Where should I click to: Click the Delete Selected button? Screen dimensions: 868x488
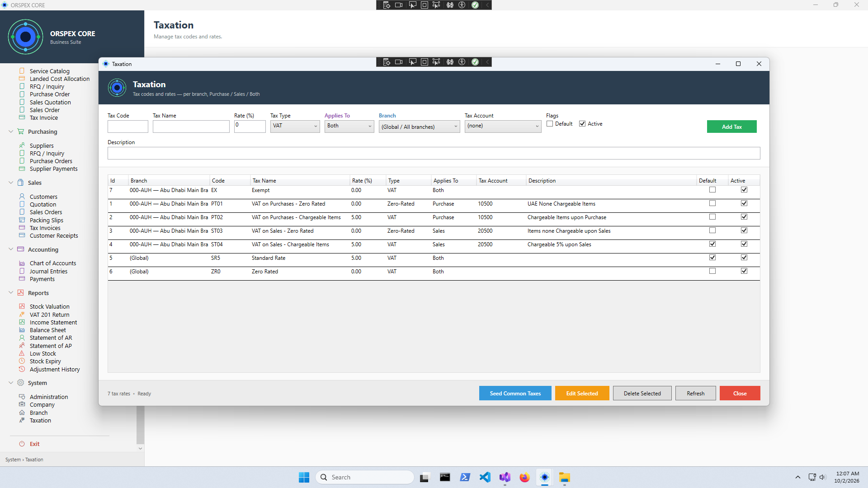pos(642,393)
